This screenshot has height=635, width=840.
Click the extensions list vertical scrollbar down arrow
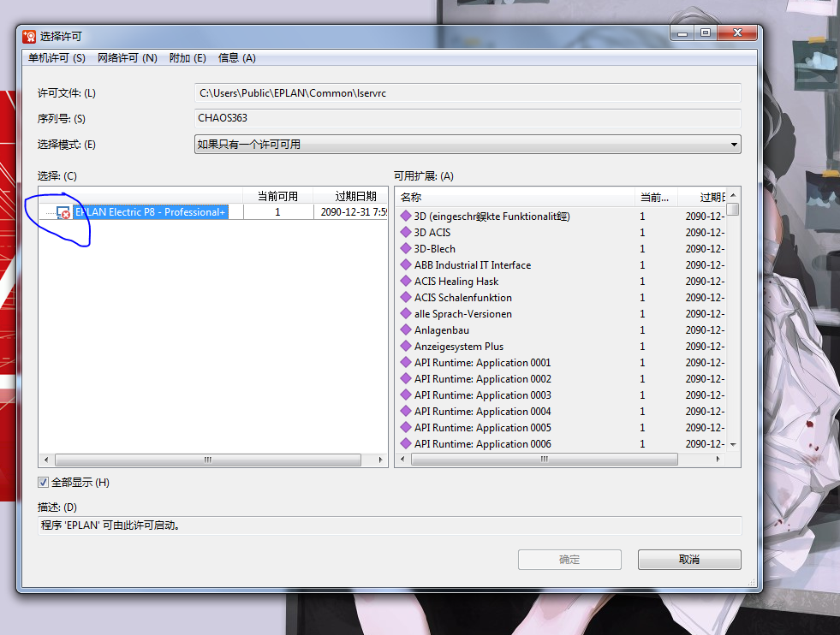[x=732, y=445]
